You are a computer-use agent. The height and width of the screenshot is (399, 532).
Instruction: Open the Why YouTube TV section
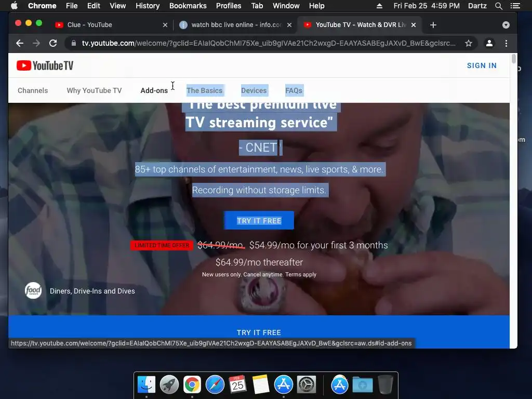click(x=94, y=90)
